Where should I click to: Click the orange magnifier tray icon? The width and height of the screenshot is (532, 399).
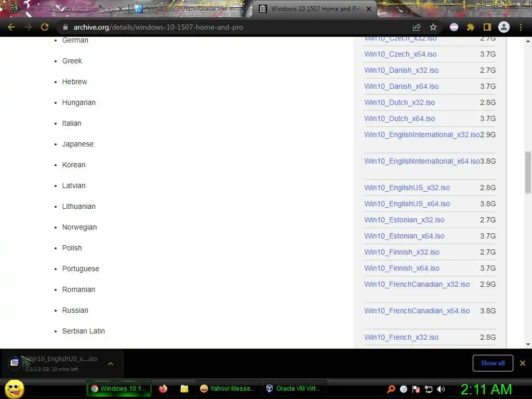point(391,389)
